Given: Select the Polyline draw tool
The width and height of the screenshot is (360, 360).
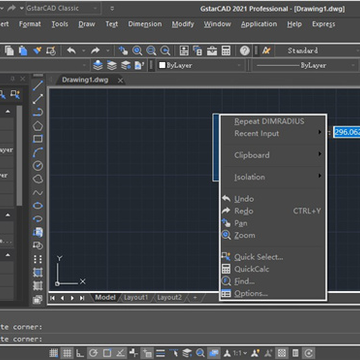Looking at the screenshot, I should 38,112.
